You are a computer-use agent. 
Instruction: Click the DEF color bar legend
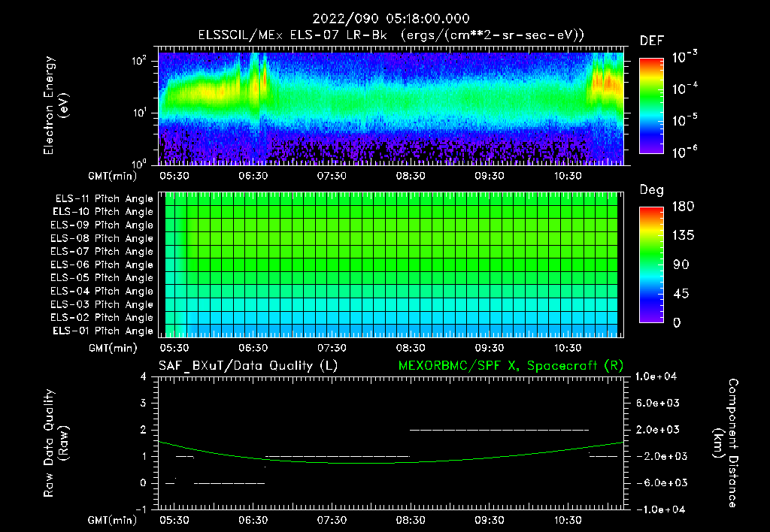click(651, 105)
